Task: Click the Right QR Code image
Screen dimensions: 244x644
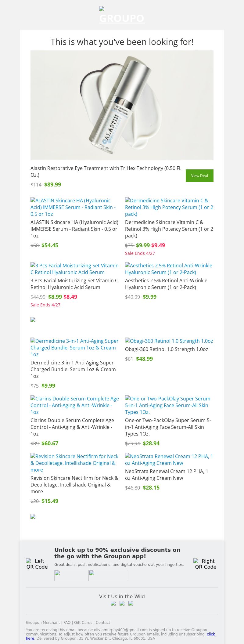Action: 206,564
